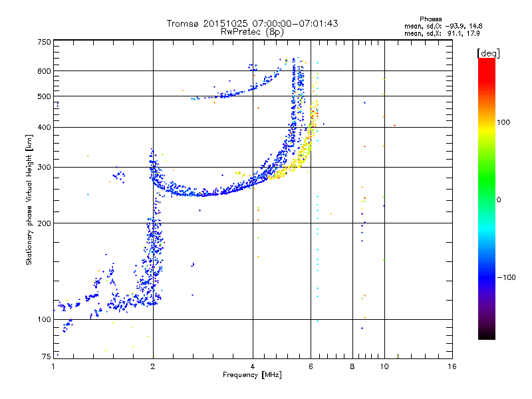The width and height of the screenshot is (532, 399).
Task: Click the 'Frequency [MHz]' x-axis title
Action: coord(252,375)
